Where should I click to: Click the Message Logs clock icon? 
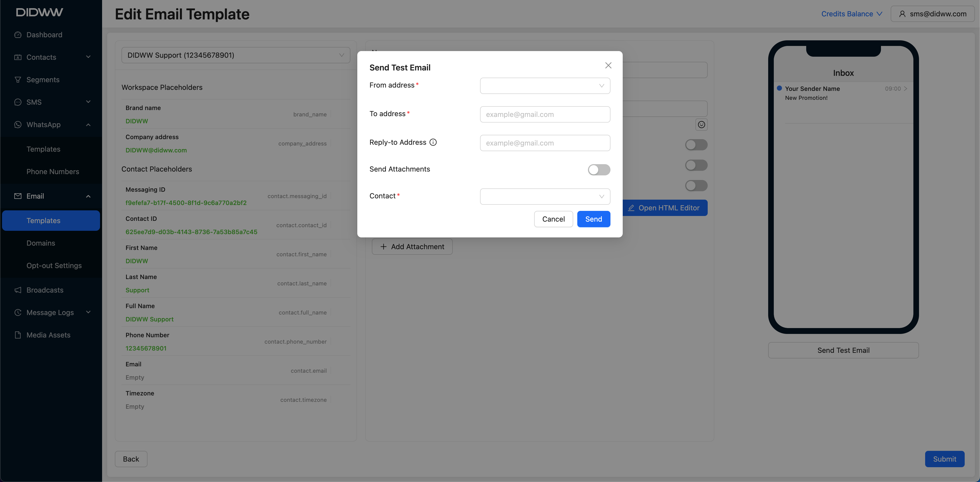pyautogui.click(x=18, y=312)
